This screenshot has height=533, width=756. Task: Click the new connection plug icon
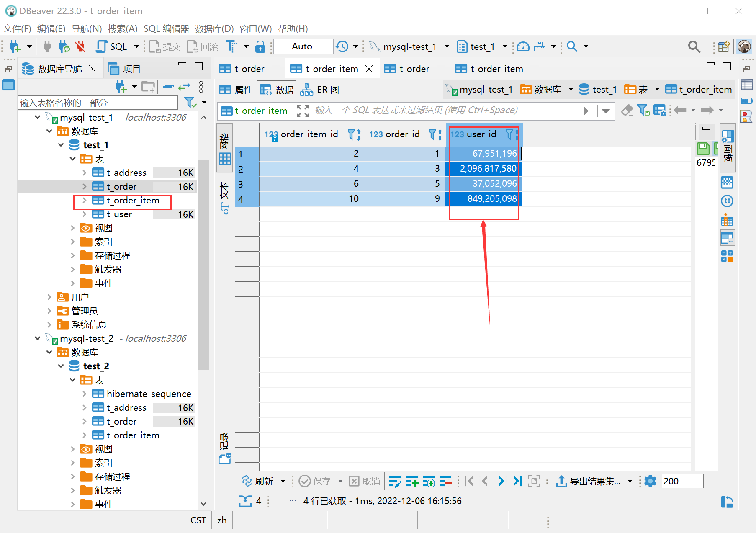[14, 46]
